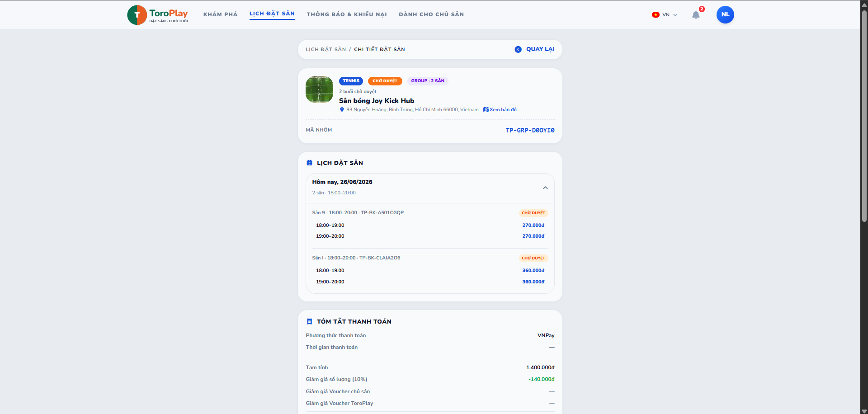
Task: Click the calendar icon beside Lịch đặt sân
Action: tap(309, 163)
